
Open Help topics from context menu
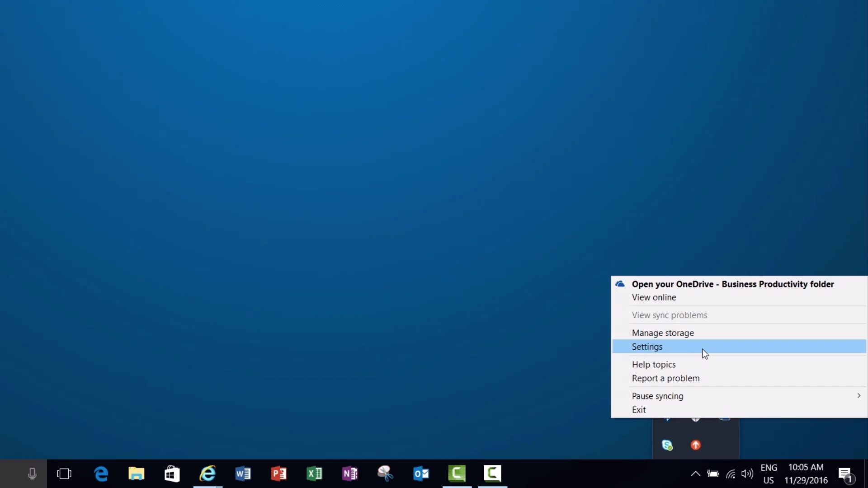[x=739, y=364]
